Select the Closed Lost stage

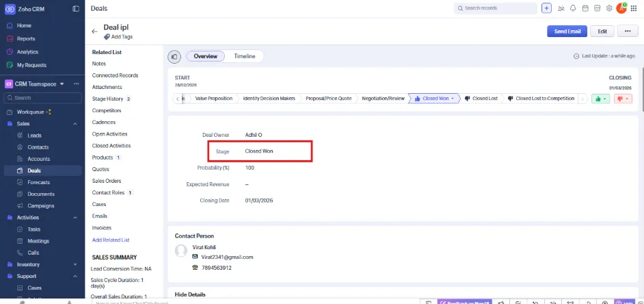[481, 99]
